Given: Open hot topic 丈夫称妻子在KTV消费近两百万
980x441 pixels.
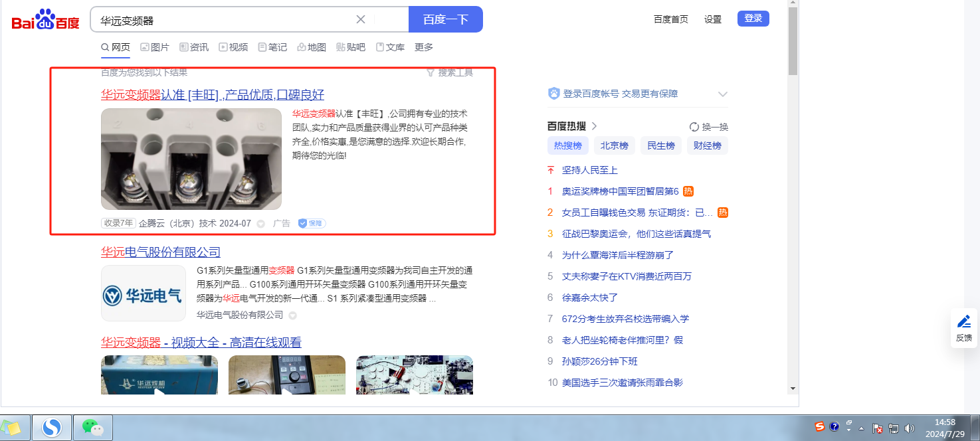Looking at the screenshot, I should pyautogui.click(x=627, y=276).
